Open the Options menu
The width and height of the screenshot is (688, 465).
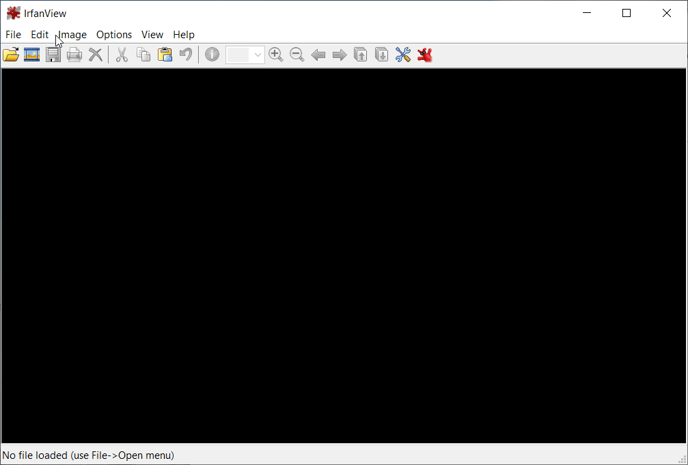pyautogui.click(x=114, y=34)
